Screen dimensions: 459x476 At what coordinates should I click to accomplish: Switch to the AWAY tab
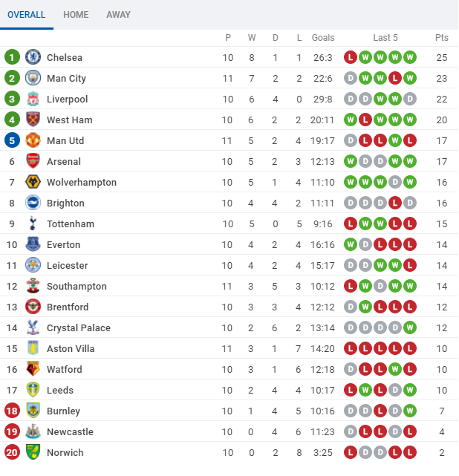point(118,15)
